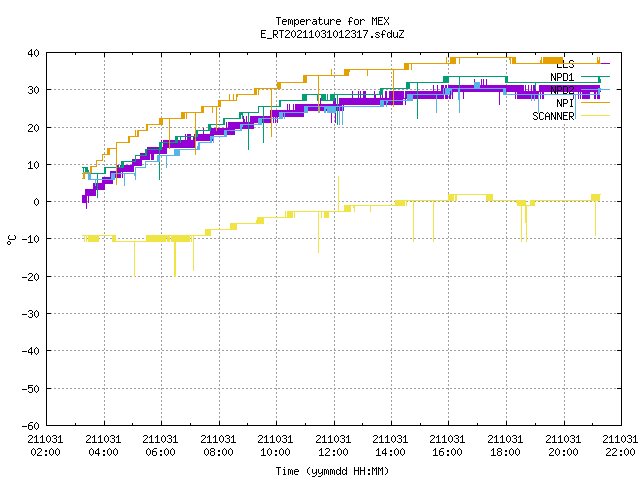This screenshot has width=640, height=480.
Task: Click the y-axis label -20
Action: pos(31,277)
